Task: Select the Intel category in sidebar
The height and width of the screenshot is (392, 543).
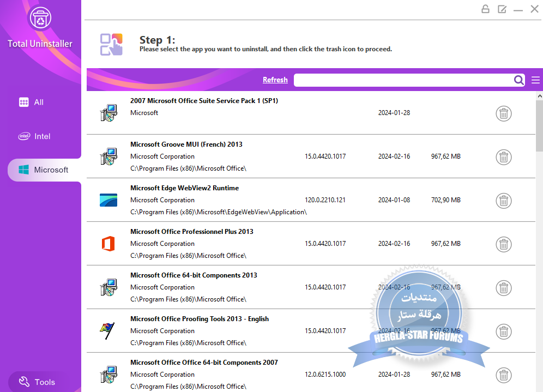Action: point(34,136)
